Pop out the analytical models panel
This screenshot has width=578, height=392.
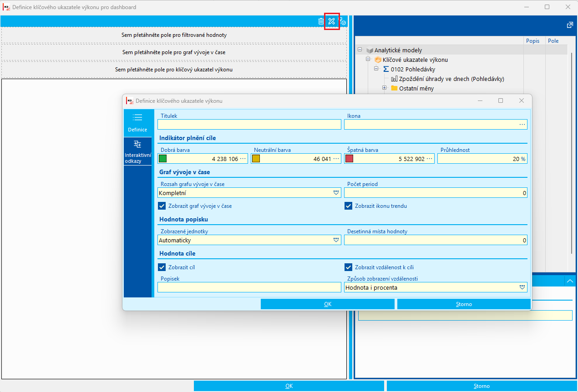coord(570,25)
